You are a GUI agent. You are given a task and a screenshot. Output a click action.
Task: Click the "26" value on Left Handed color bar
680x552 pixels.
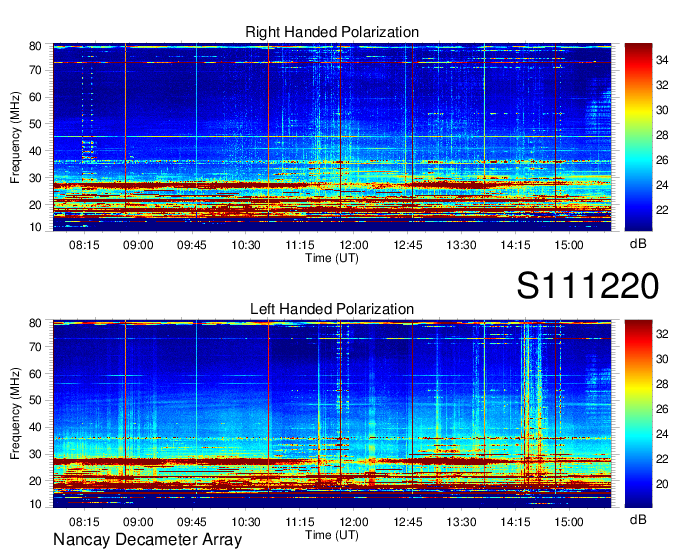coord(662,409)
